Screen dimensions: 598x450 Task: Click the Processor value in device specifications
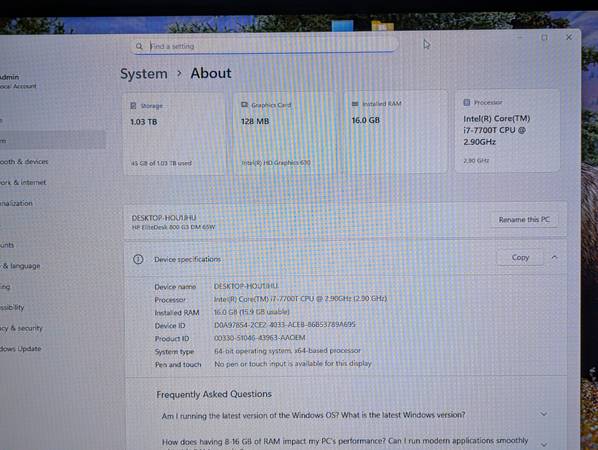tap(301, 299)
